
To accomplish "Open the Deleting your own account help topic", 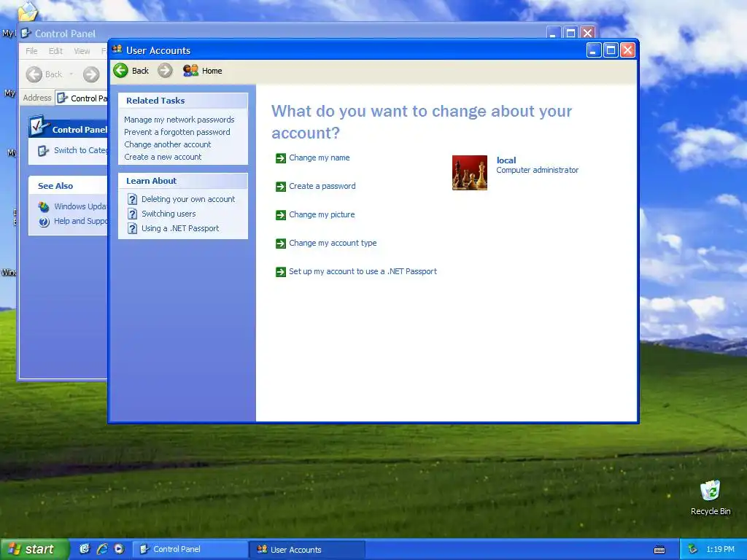I will (x=188, y=199).
